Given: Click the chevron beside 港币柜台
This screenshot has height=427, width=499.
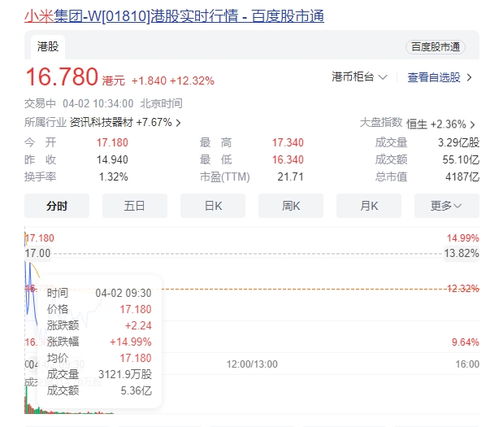Looking at the screenshot, I should point(383,77).
